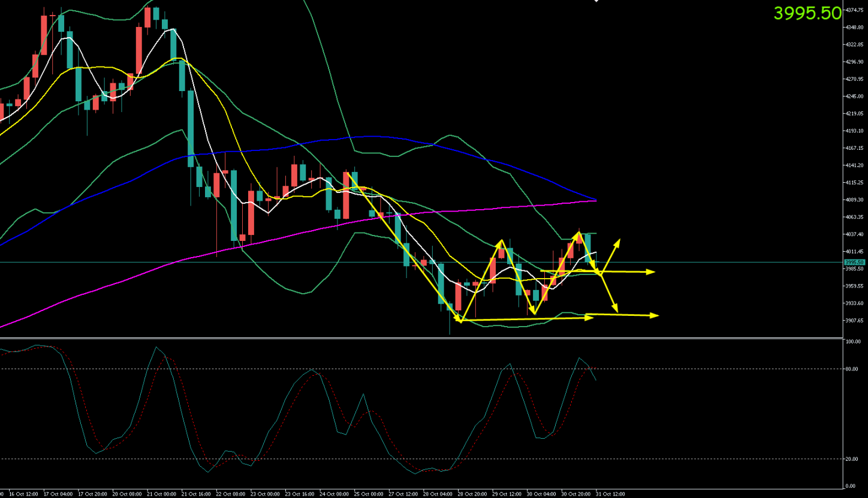Click the 80.00 stochastic level label
Screen dimensions: 868x498
[852, 369]
